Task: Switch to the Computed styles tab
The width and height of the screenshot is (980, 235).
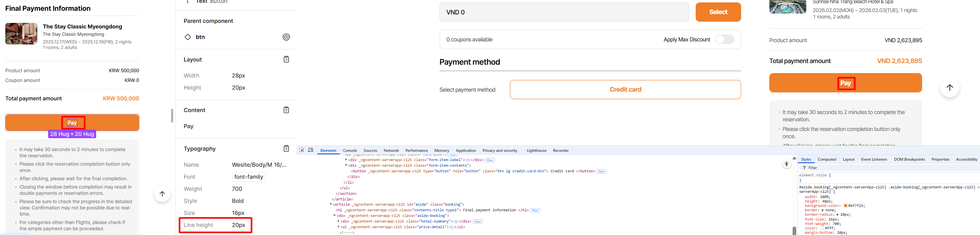Action: coord(827,159)
